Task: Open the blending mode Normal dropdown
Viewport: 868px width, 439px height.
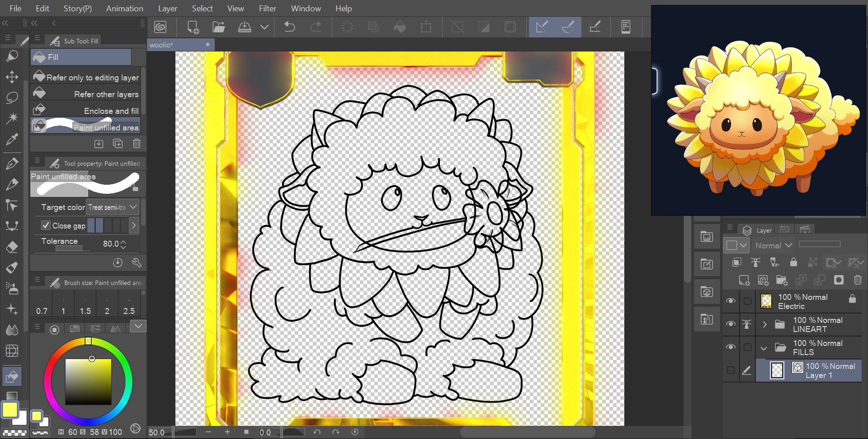Action: pos(773,245)
